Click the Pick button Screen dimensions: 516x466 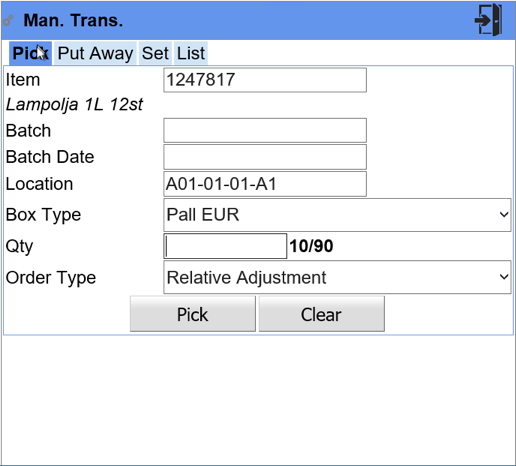coord(193,314)
